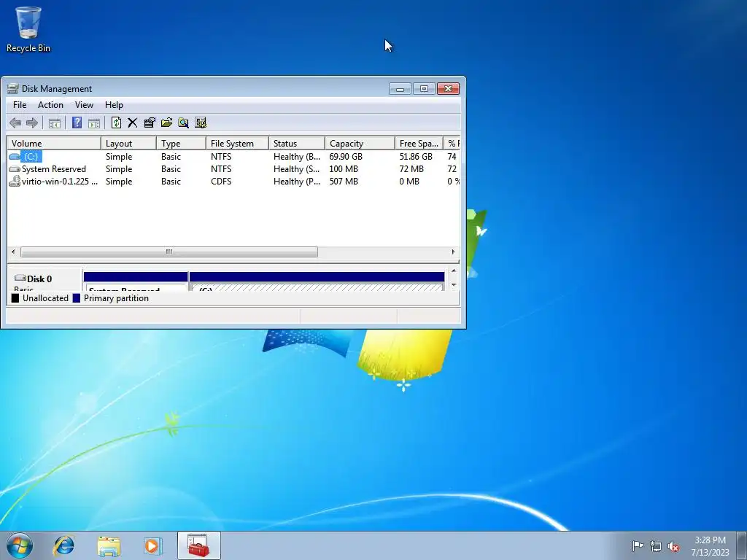Sort by File System column header
The width and height of the screenshot is (747, 560).
(x=237, y=144)
